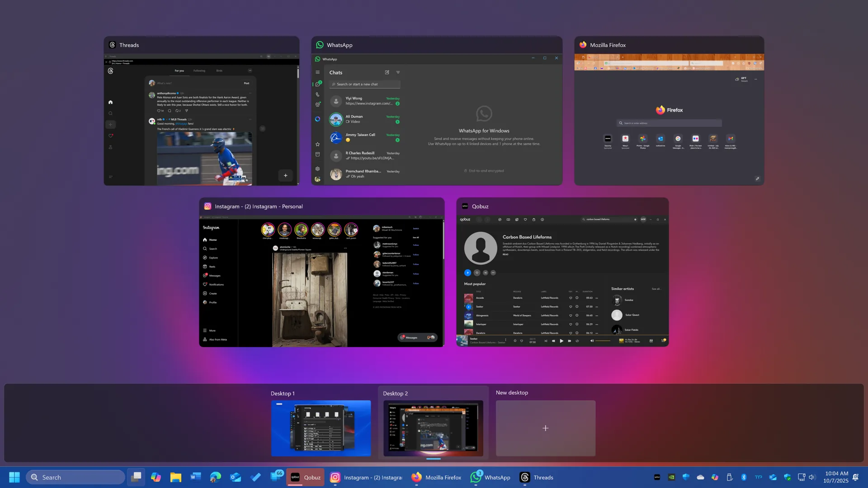868x488 pixels.
Task: Click READ to expand the artist biography
Action: pos(505,254)
